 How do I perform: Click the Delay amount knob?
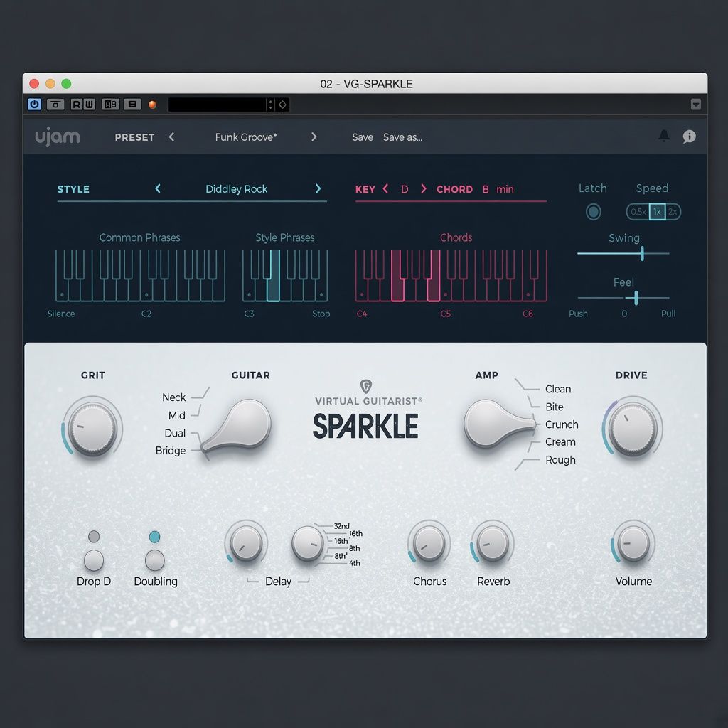point(246,542)
